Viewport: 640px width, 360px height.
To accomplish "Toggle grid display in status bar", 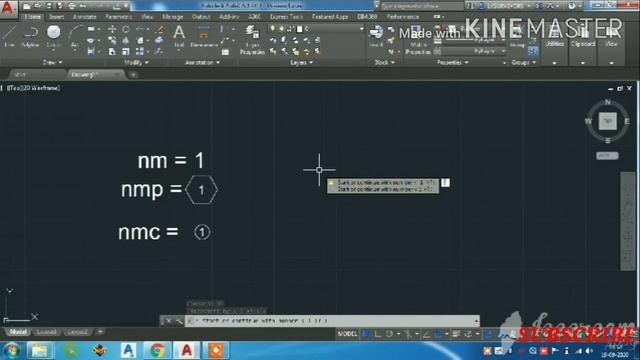I will 366,334.
